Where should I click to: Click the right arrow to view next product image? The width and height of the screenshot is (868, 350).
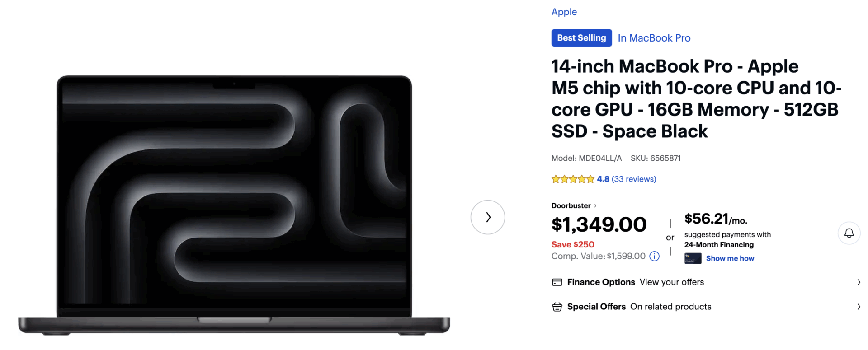[x=488, y=217]
